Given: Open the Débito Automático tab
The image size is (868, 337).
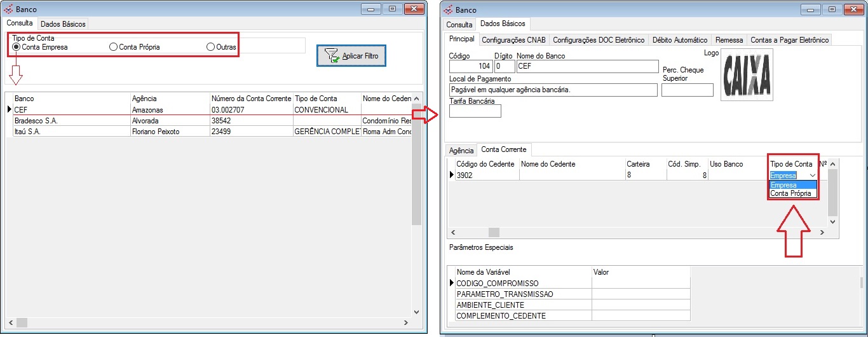Looking at the screenshot, I should point(679,40).
